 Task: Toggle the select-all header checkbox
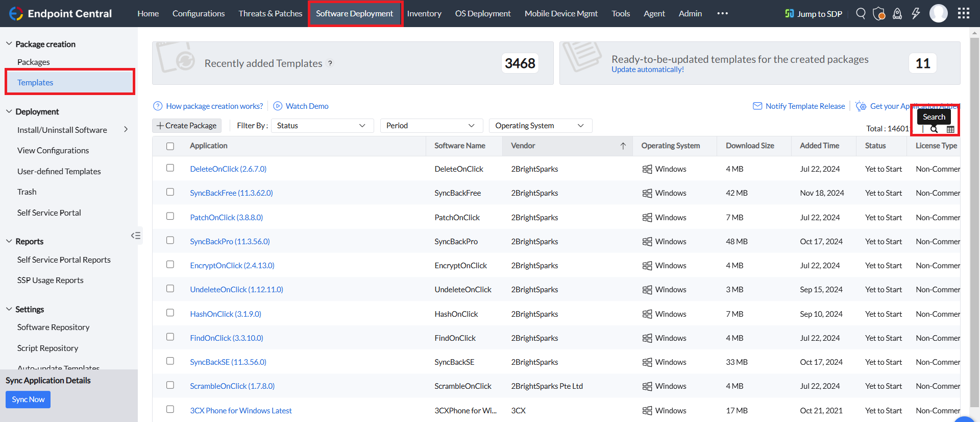point(170,147)
